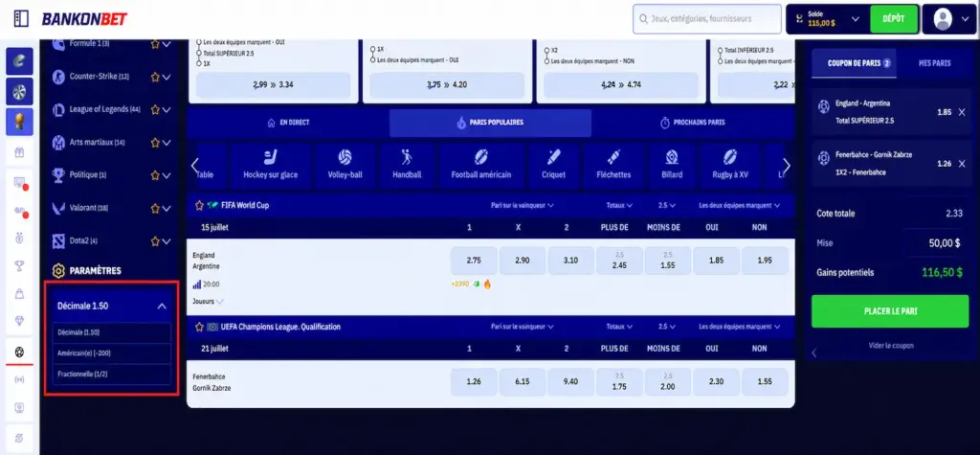Open the gift bonuses icon in left rail

(x=19, y=151)
